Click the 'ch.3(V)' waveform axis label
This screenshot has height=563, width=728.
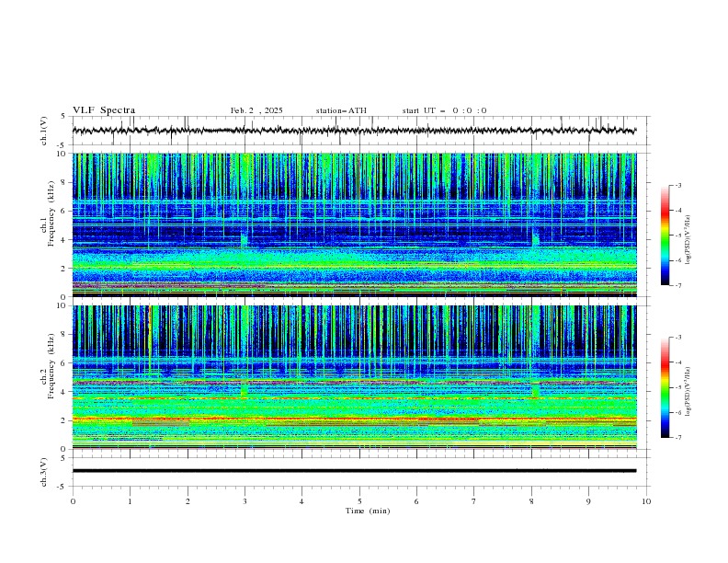tap(44, 472)
